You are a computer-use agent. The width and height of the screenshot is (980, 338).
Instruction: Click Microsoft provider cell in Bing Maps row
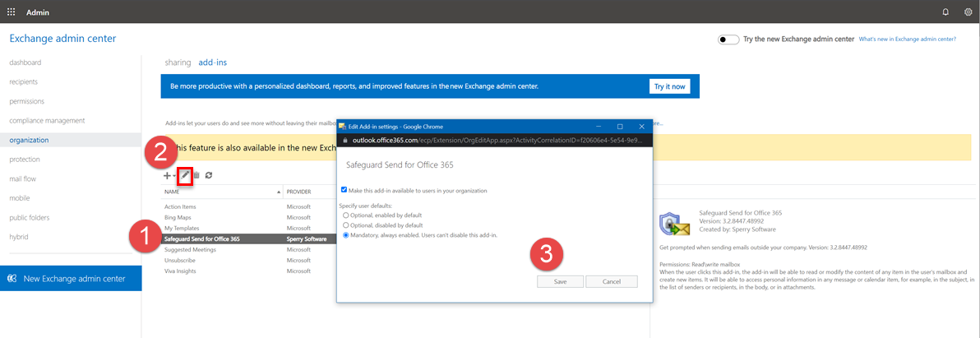point(298,217)
